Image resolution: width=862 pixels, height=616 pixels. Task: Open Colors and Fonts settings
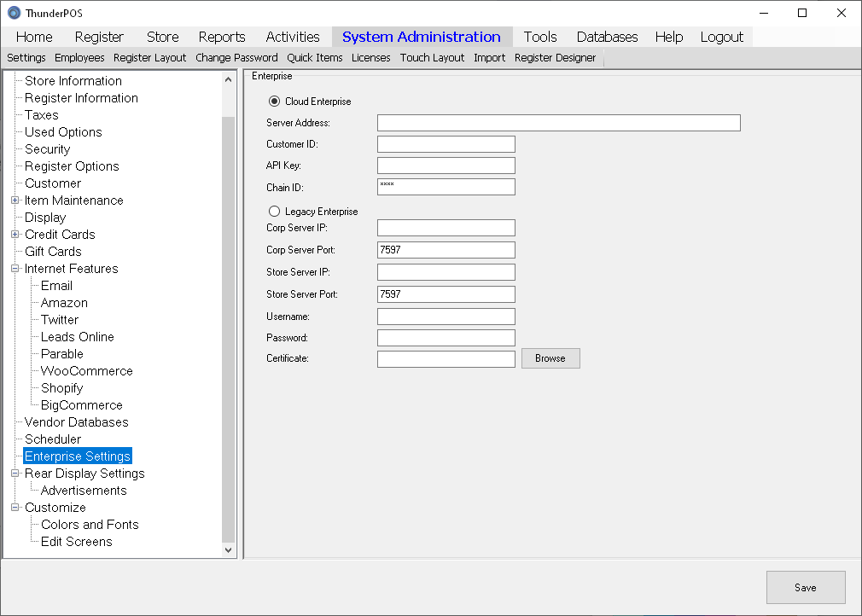click(90, 525)
